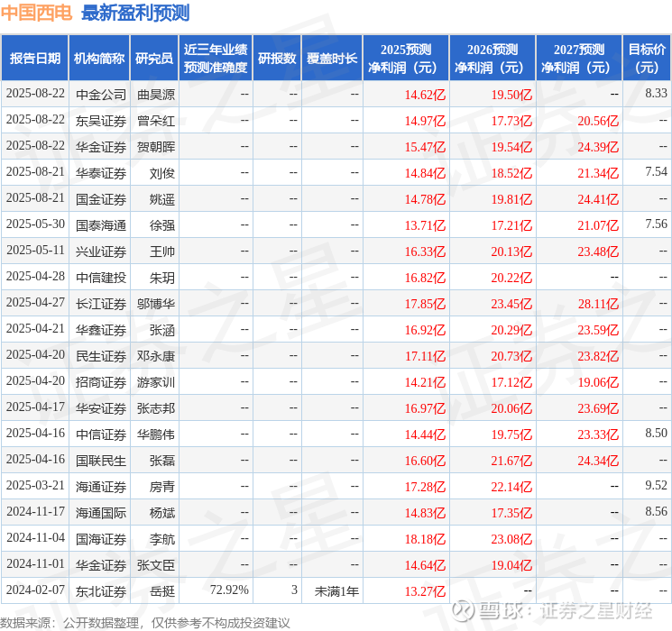This screenshot has height=631, width=672.
Task: Select the 东吴证券 institution cell
Action: [101, 121]
